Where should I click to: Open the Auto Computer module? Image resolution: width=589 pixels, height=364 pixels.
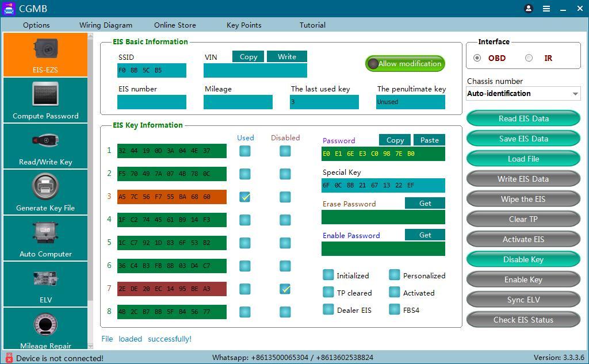tap(45, 238)
